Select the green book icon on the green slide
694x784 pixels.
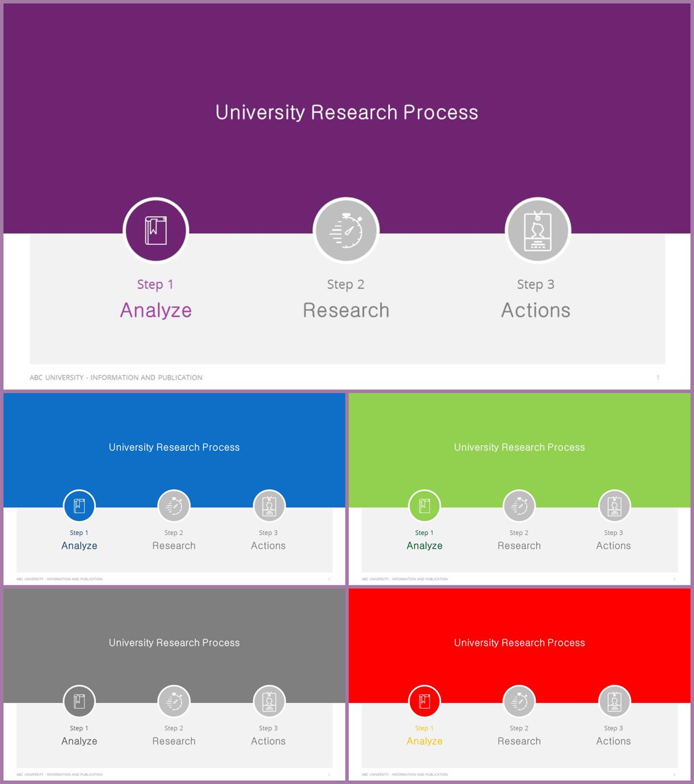[425, 506]
